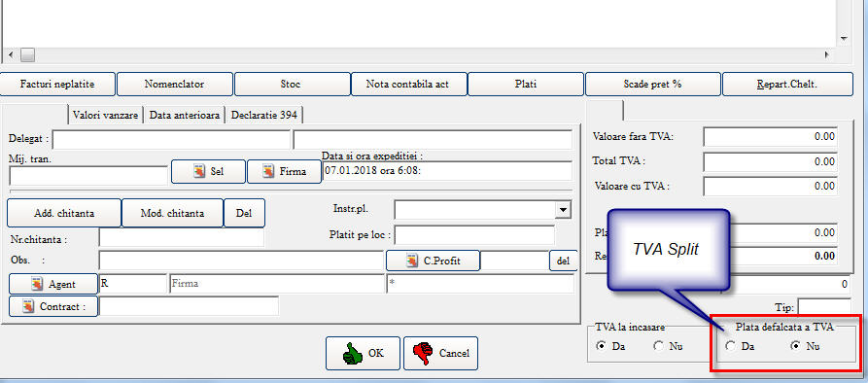Click Add. chitanta button

(64, 213)
